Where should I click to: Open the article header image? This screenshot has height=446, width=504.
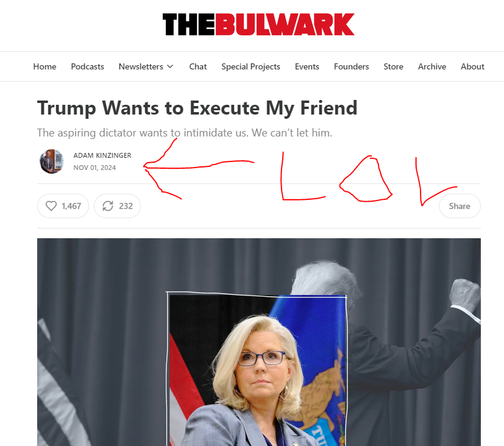pyautogui.click(x=259, y=342)
